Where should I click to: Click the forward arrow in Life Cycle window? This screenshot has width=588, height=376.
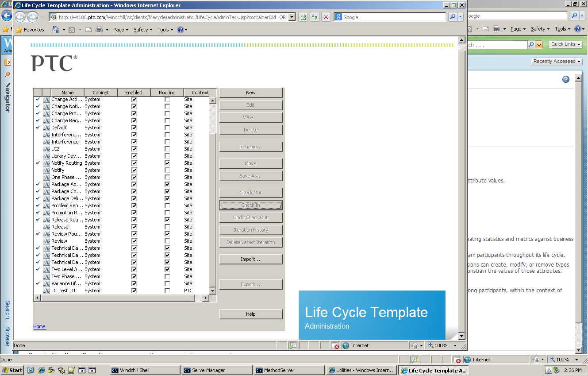(32, 17)
